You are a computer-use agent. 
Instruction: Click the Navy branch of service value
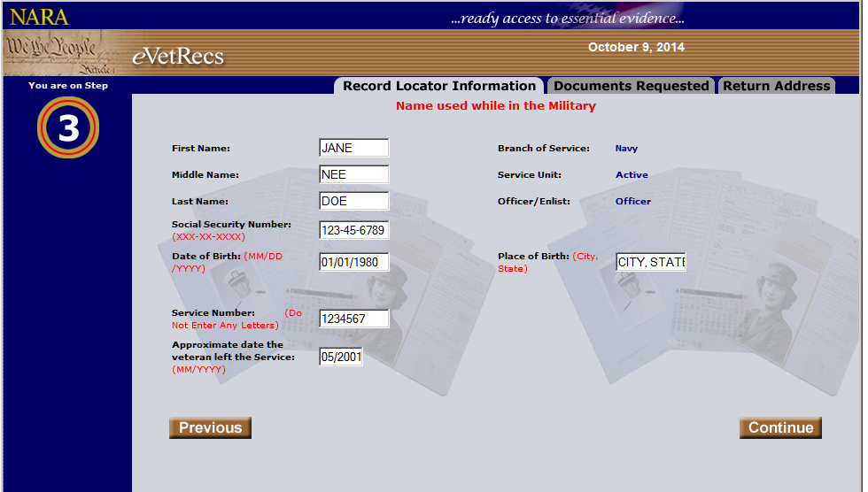(x=627, y=148)
